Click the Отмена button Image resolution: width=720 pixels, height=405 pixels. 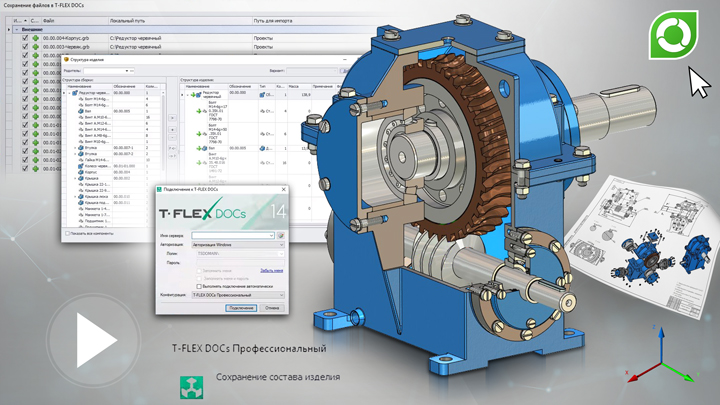click(x=272, y=308)
